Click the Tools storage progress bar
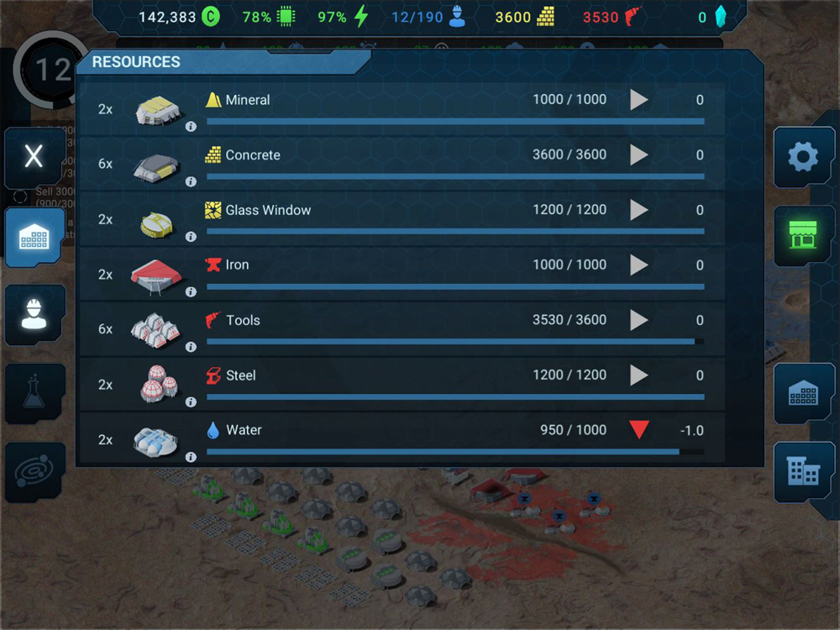Image resolution: width=840 pixels, height=630 pixels. tap(455, 342)
